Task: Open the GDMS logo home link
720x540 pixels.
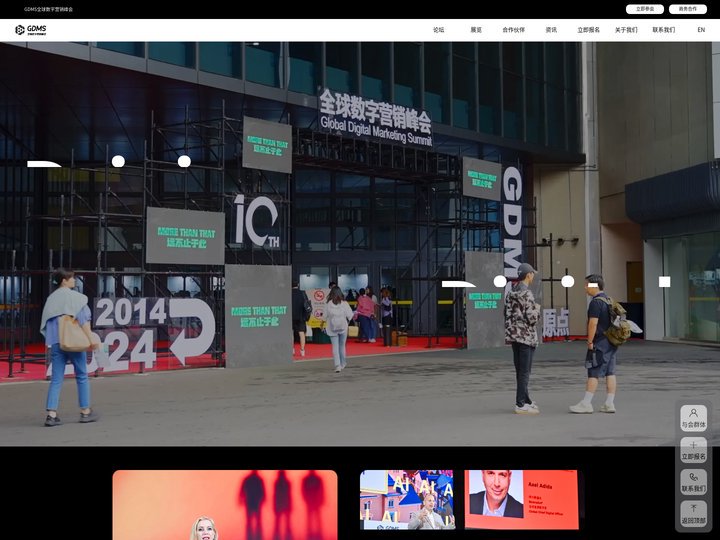Action: pyautogui.click(x=31, y=30)
